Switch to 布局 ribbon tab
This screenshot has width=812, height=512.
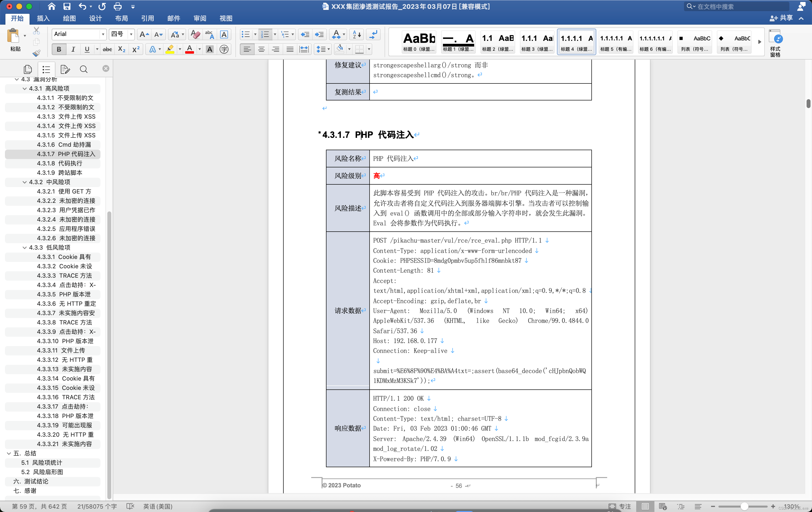(121, 18)
